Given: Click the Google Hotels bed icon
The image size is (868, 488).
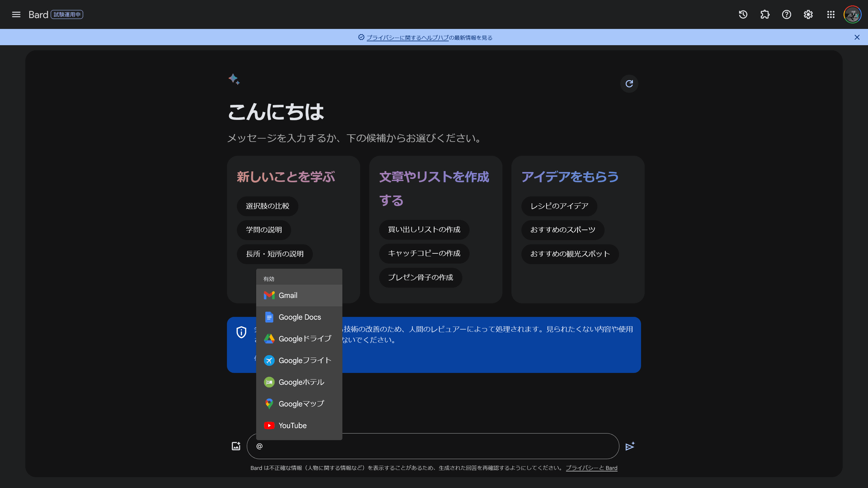Looking at the screenshot, I should tap(269, 382).
